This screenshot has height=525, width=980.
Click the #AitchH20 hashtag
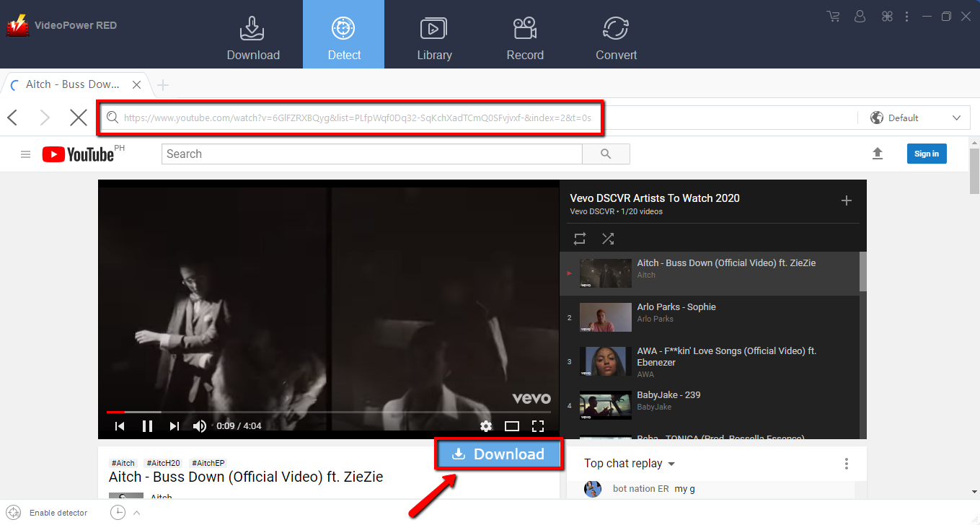(163, 463)
